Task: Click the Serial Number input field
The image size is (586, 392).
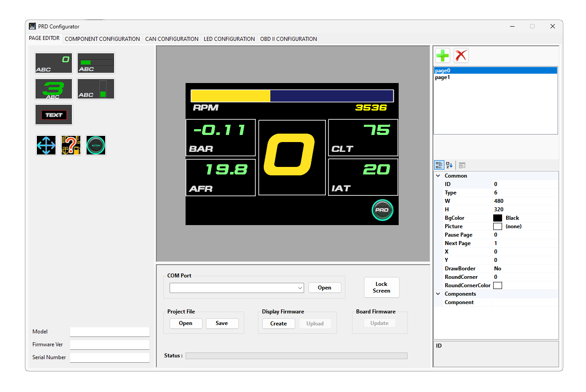Action: (110, 357)
